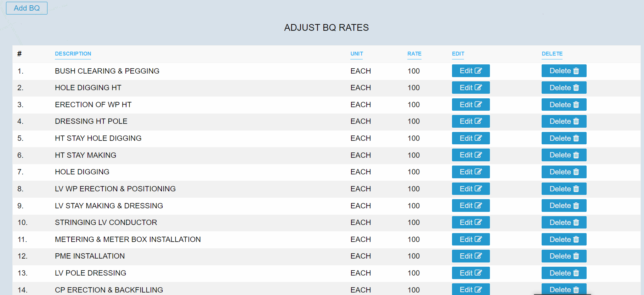Delete STRINGING LV CONDUCTOR row
The height and width of the screenshot is (295, 644).
[564, 222]
